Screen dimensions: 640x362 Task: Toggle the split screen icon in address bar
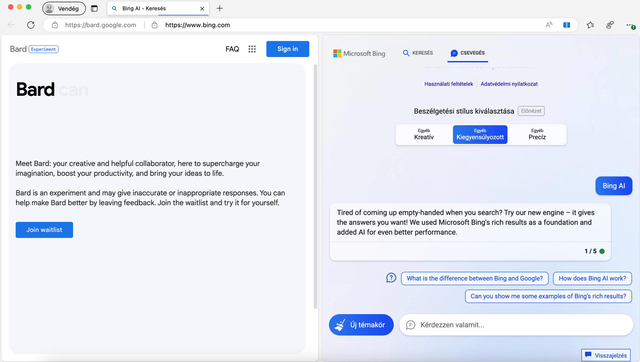point(567,25)
